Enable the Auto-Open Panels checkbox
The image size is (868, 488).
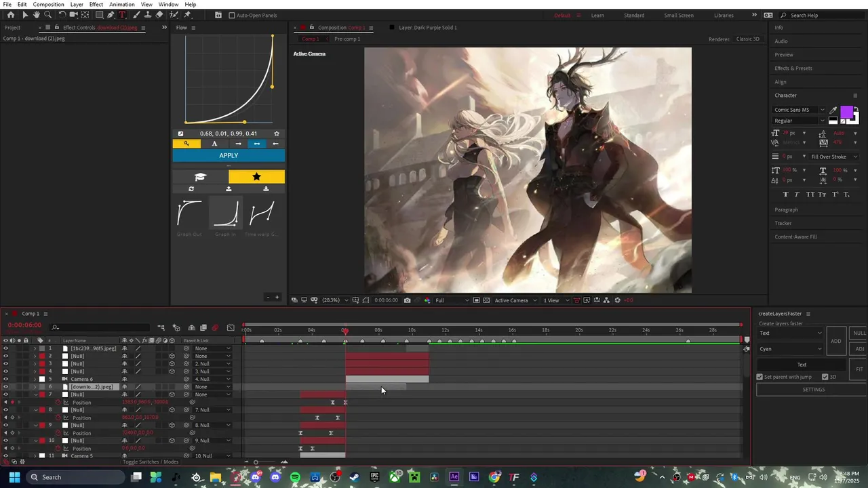pyautogui.click(x=232, y=16)
